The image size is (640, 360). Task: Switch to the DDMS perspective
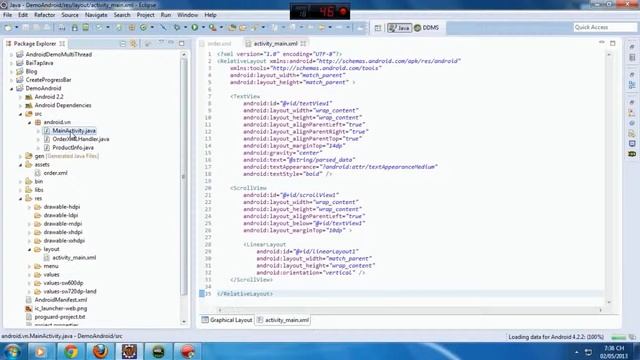click(x=427, y=28)
